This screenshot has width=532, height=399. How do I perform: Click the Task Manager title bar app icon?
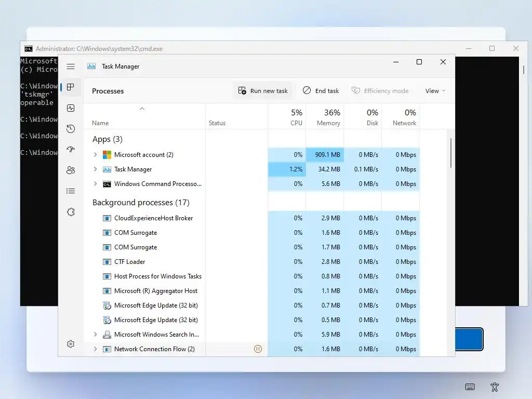click(91, 66)
